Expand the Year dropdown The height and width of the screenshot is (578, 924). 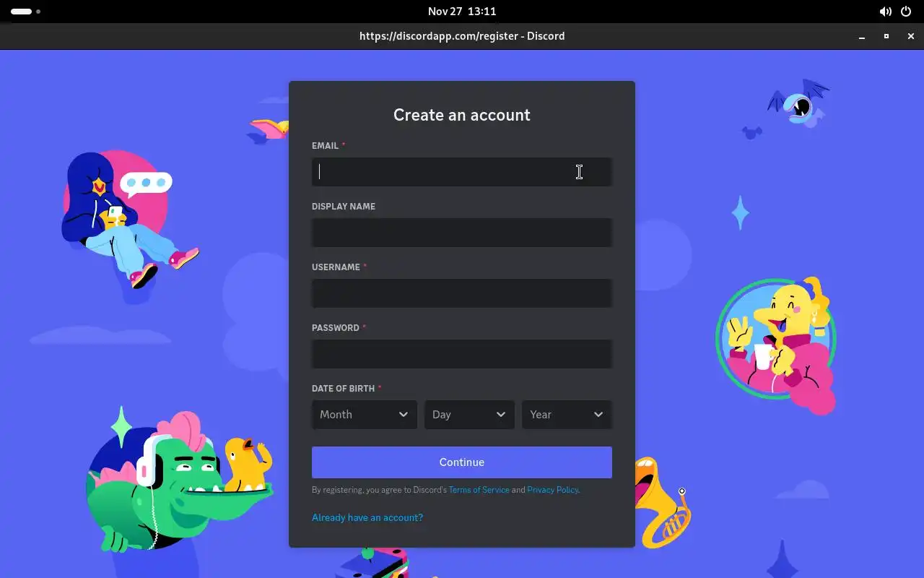click(567, 415)
